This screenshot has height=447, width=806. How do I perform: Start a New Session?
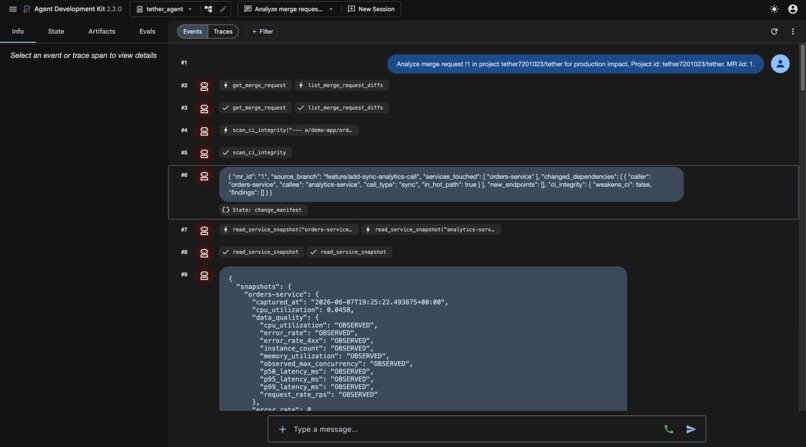pyautogui.click(x=371, y=9)
